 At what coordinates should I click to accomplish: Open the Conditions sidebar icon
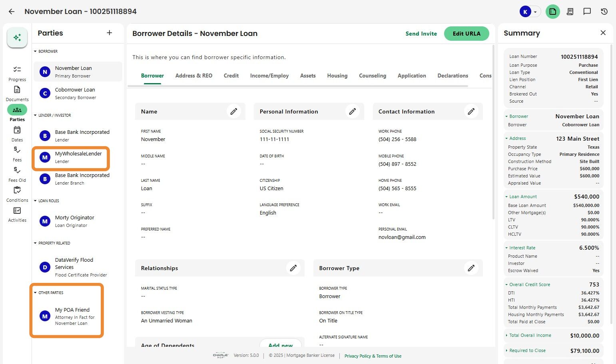17,191
